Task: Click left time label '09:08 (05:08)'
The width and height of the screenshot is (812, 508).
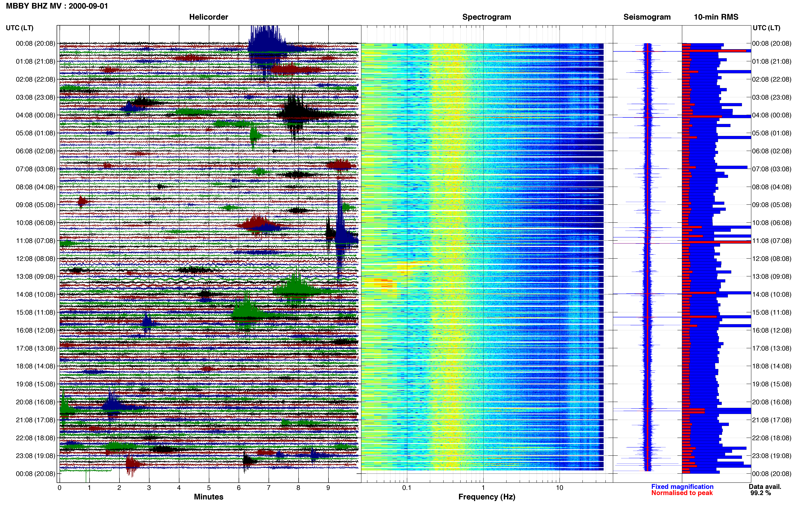Action: [35, 205]
